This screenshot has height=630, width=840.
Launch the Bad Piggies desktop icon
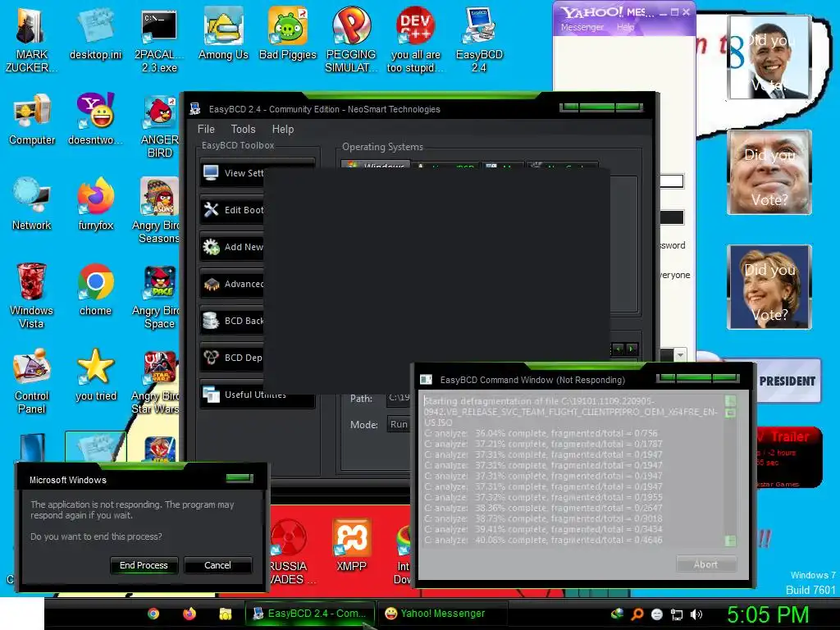pyautogui.click(x=288, y=33)
